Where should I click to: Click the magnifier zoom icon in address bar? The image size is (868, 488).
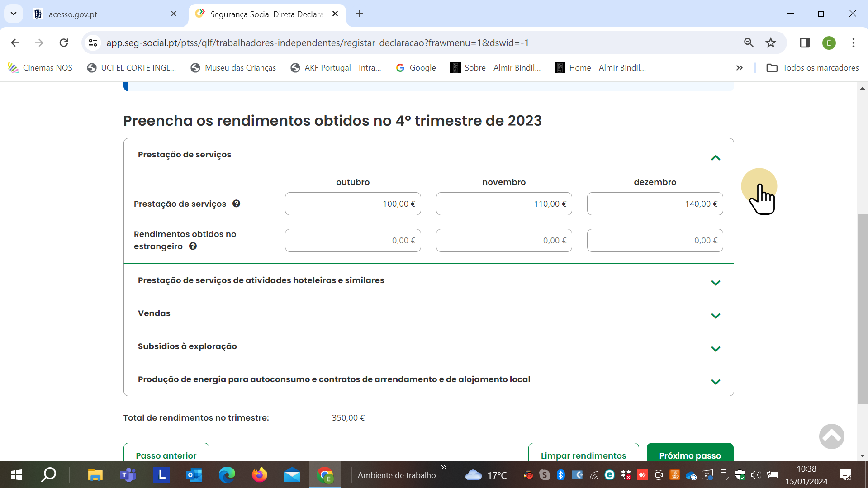(x=749, y=43)
